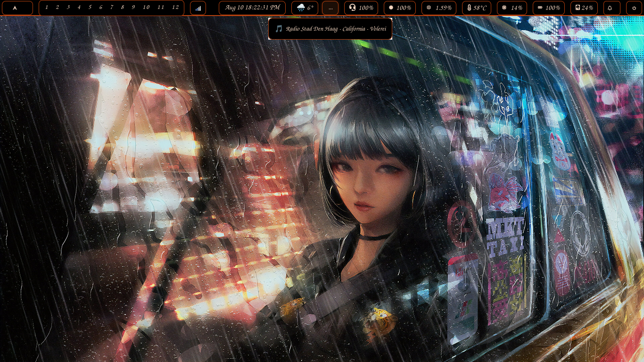
Task: Go to workspace 12
Action: coord(175,8)
